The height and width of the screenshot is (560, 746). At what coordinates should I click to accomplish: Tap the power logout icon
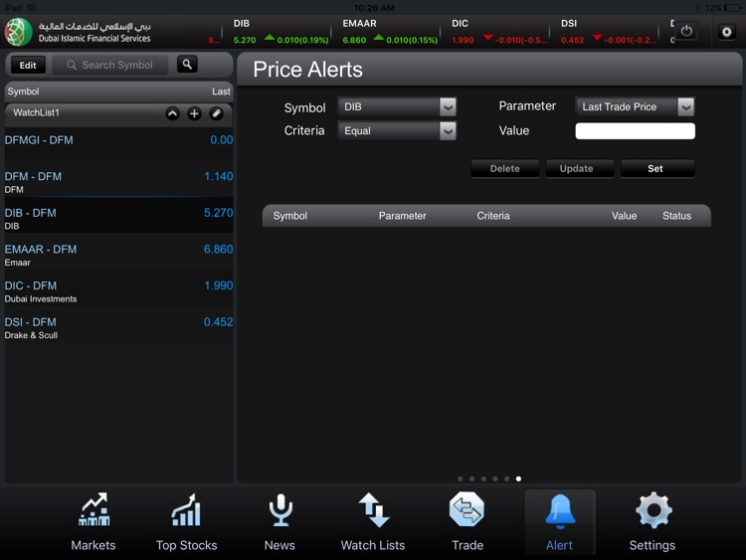click(x=686, y=32)
